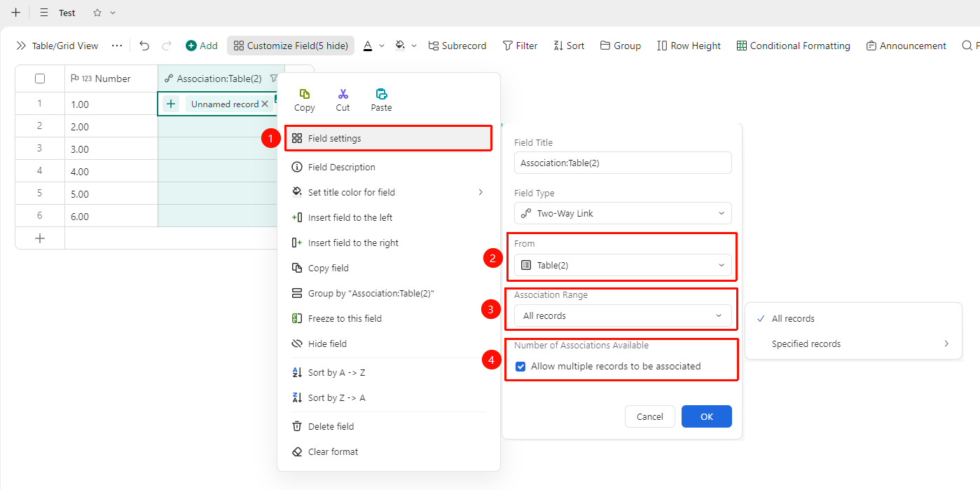Viewport: 980px width, 490px height.
Task: Open the three-dot view options
Action: 117,46
